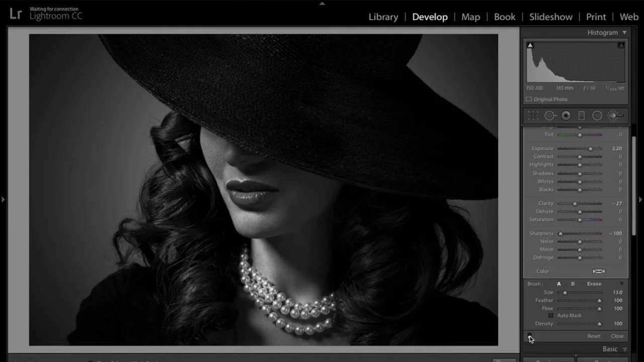Select the Erase brush mode

coord(594,284)
